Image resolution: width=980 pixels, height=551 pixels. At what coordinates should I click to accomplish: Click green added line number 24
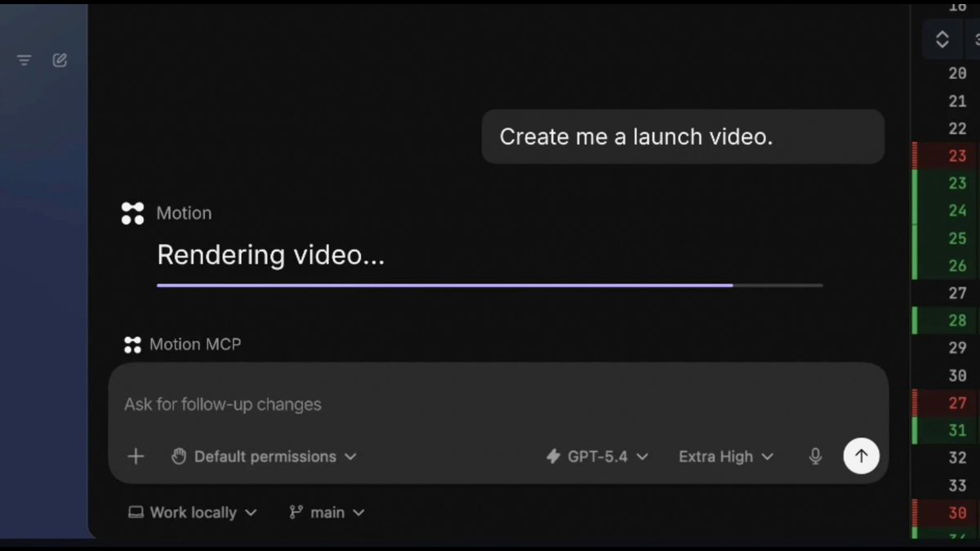957,211
